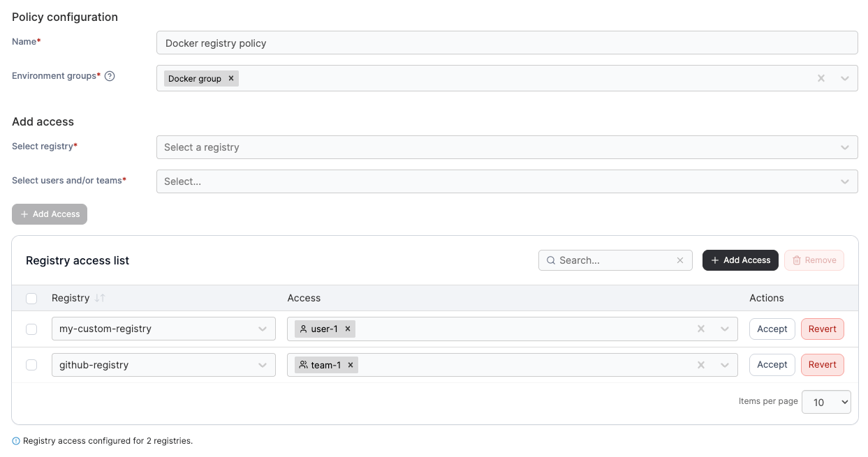Click 'Registry access configured for 2 registries' text

[x=108, y=441]
